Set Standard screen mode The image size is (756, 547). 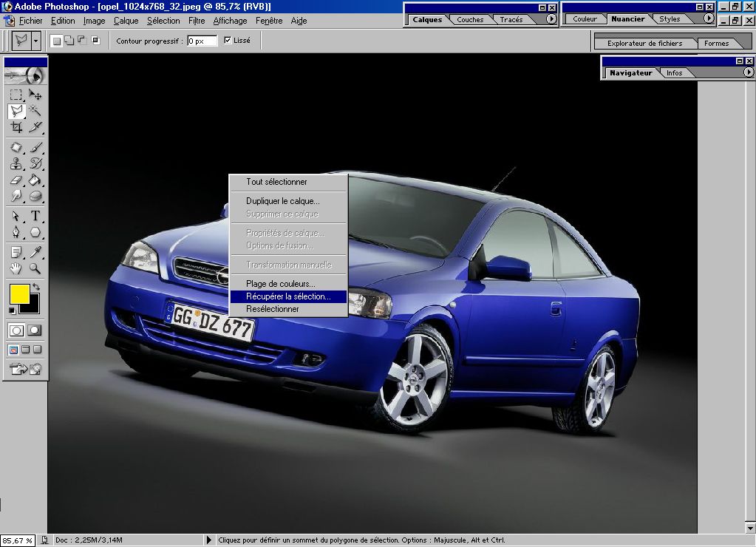pyautogui.click(x=13, y=350)
